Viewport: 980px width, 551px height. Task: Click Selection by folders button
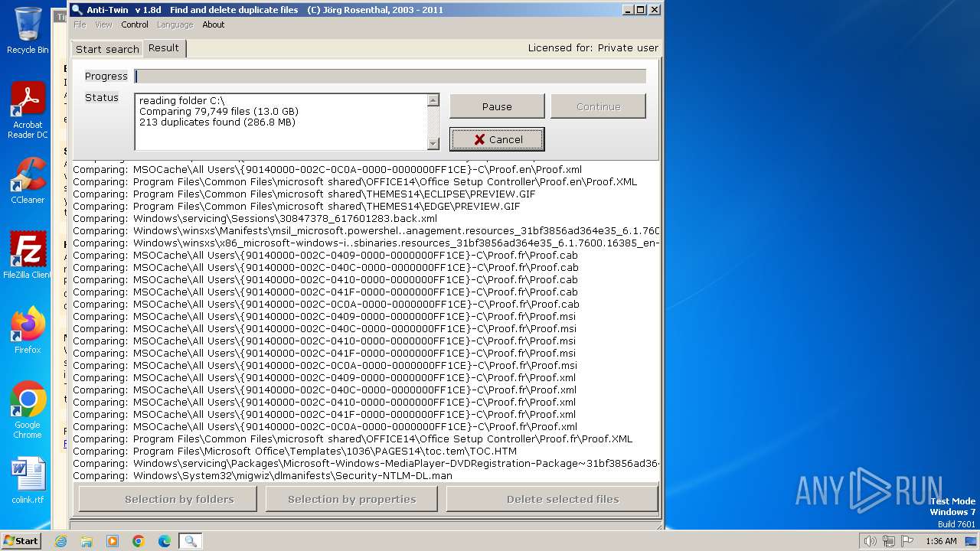click(168, 499)
